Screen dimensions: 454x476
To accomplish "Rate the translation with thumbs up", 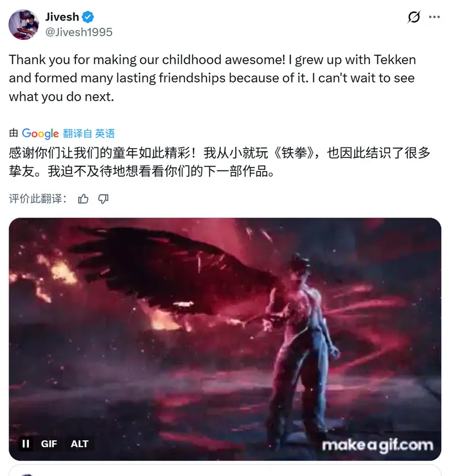I will [x=83, y=199].
